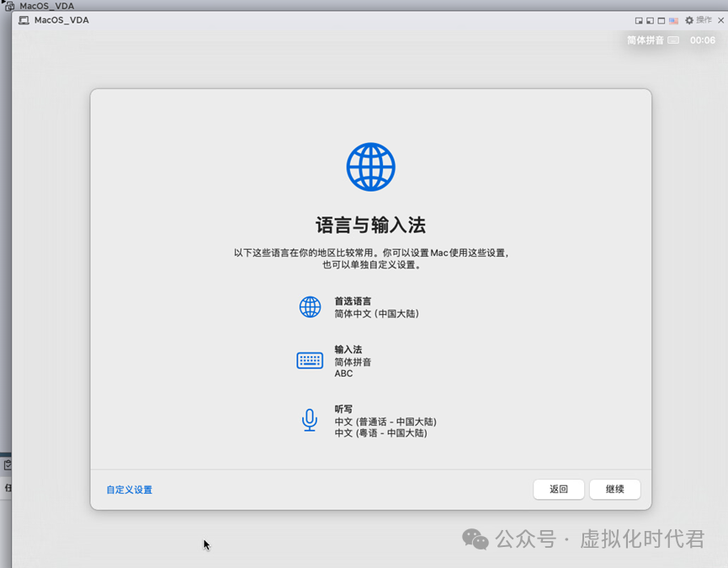Click the second console window layout icon
The image size is (728, 568).
tap(650, 20)
